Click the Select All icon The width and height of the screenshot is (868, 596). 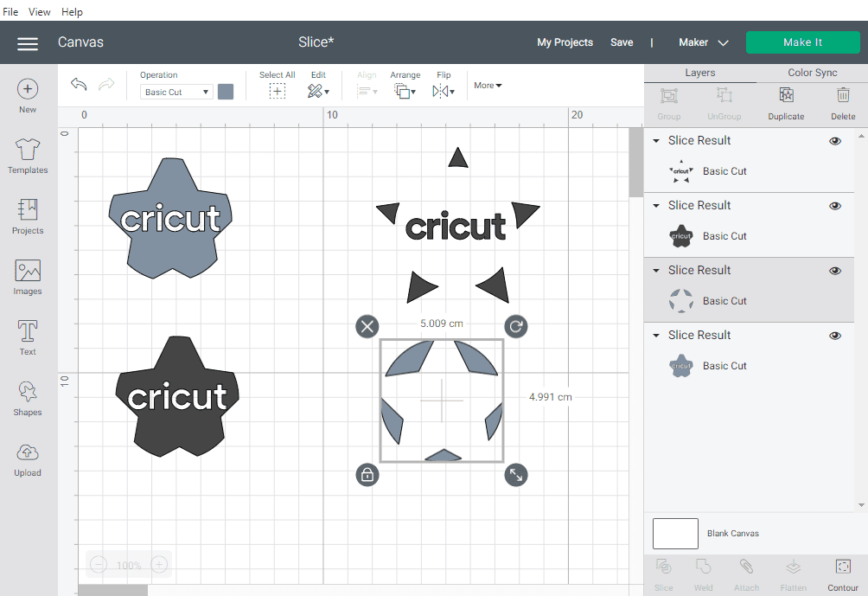[x=278, y=91]
